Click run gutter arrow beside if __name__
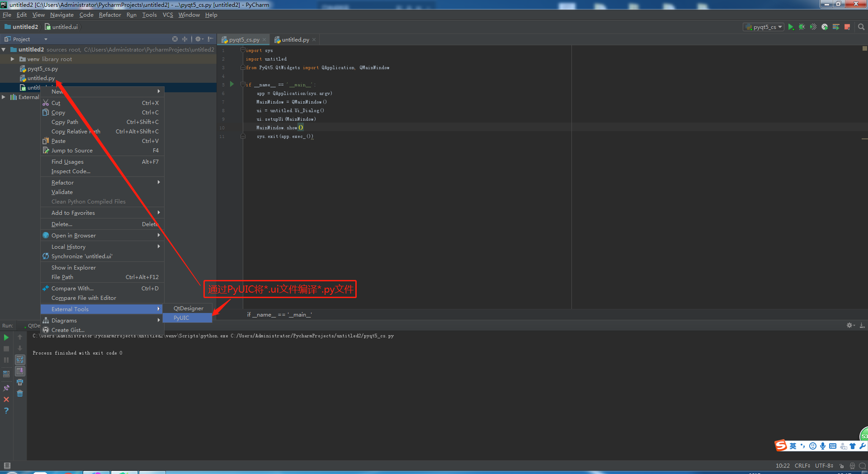 (x=232, y=84)
